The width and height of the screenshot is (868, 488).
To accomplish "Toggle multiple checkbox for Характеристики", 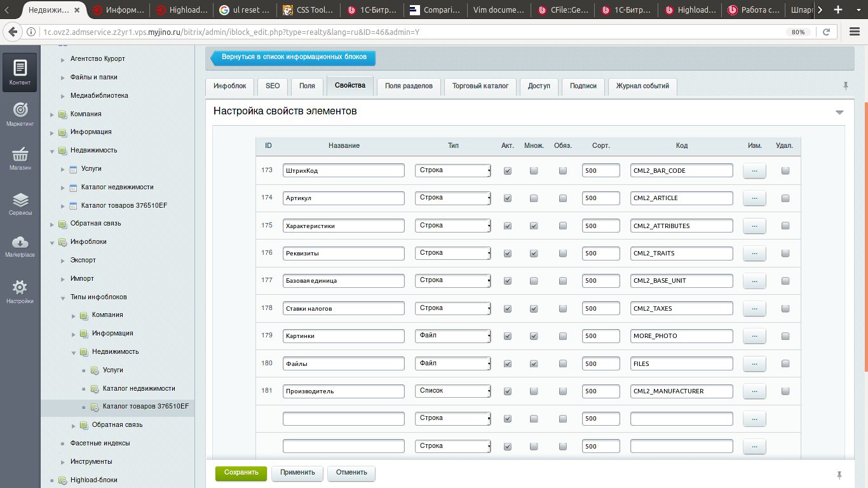I will pos(534,226).
